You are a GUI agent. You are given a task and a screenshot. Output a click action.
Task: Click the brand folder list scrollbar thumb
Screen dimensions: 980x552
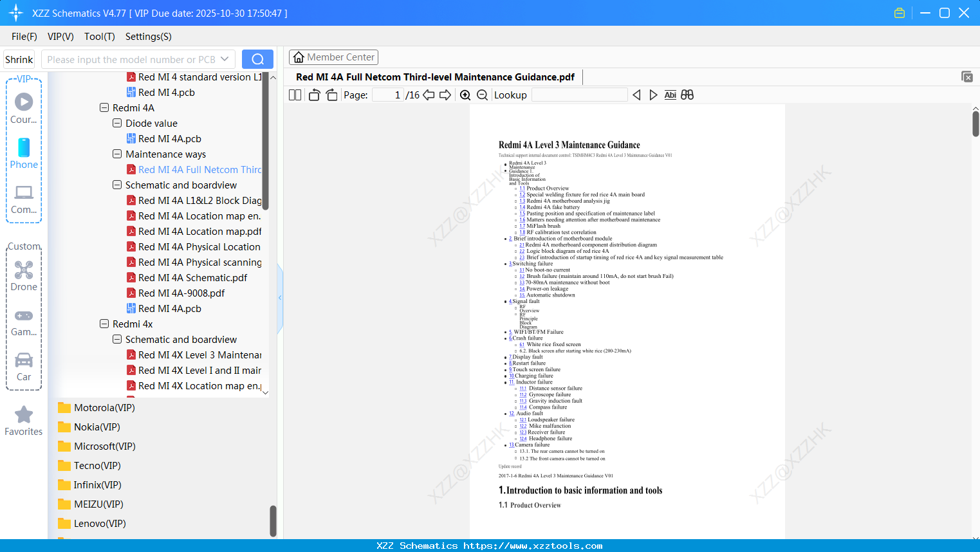[x=273, y=520]
